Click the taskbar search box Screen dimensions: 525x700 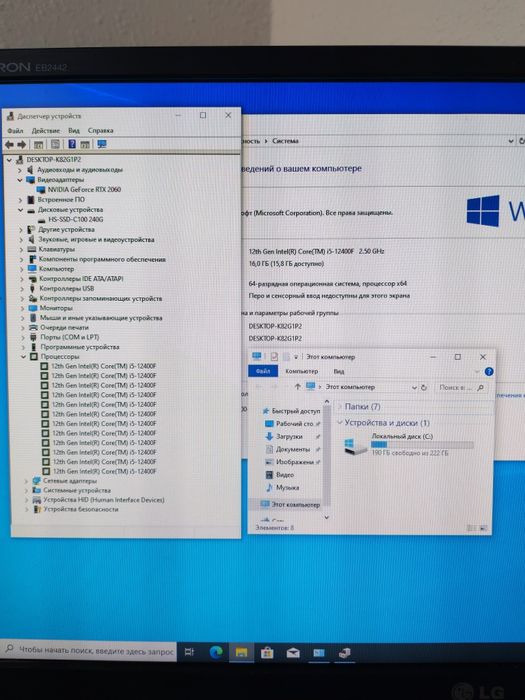click(88, 651)
